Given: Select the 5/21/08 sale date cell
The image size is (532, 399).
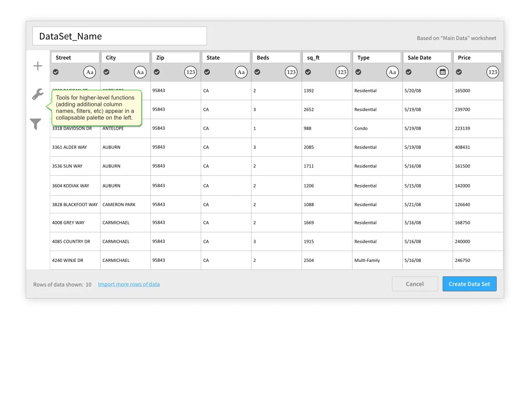Looking at the screenshot, I should (x=428, y=204).
